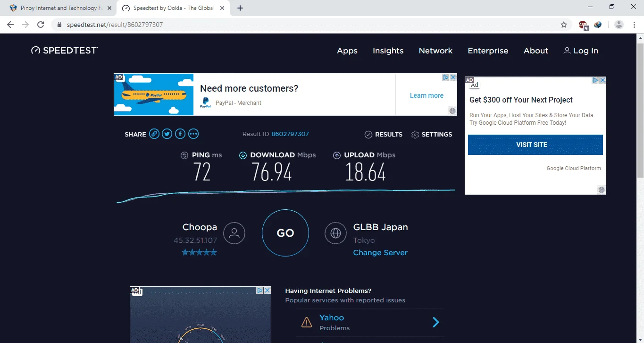Open the Chrome menu three dots
The width and height of the screenshot is (644, 343).
click(634, 25)
